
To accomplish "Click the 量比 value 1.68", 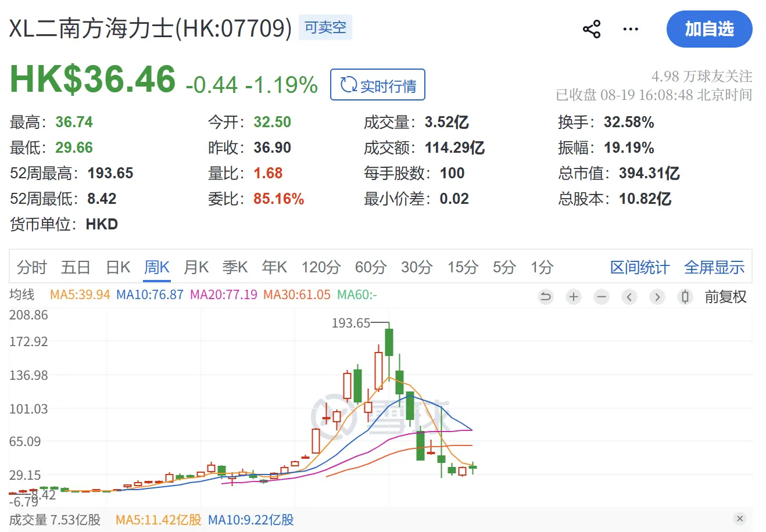I will (x=268, y=173).
